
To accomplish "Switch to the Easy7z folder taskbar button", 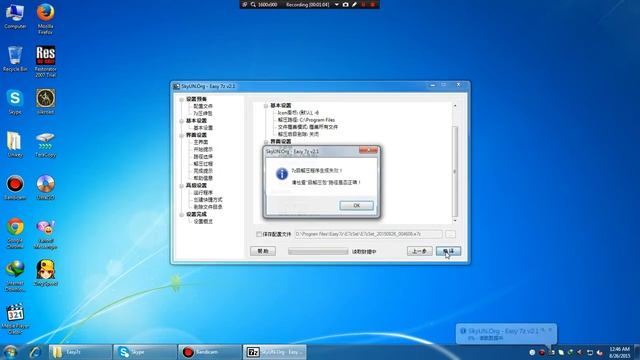I will pos(80,352).
